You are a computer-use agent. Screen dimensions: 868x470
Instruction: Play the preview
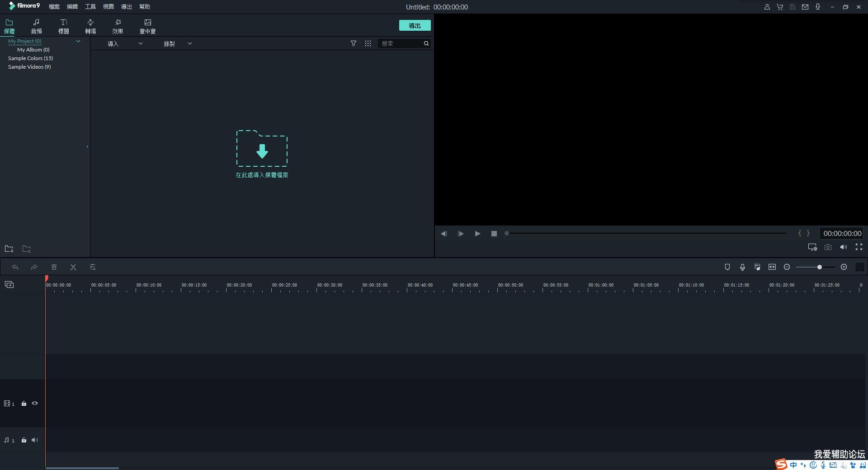tap(477, 234)
